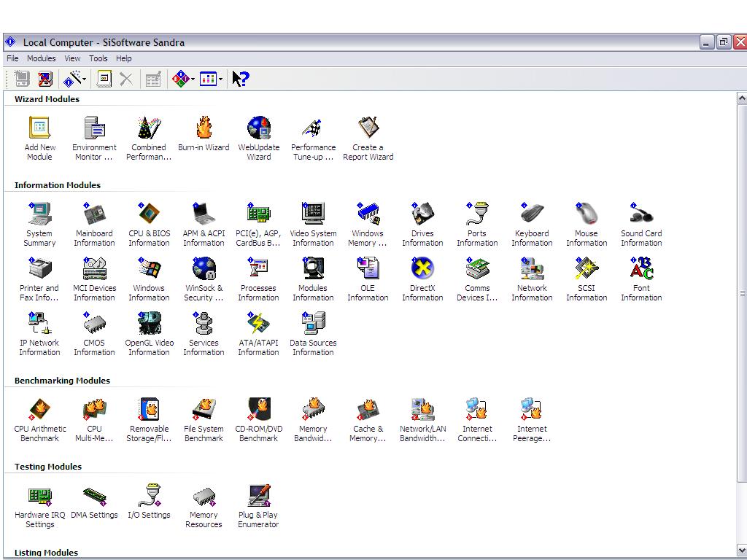Open the Combined Performance wizard icon
The height and width of the screenshot is (560, 747).
(149, 138)
